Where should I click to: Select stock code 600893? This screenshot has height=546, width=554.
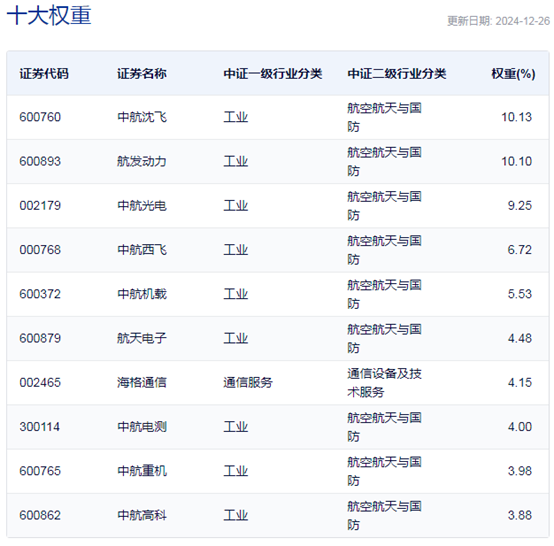[40, 161]
